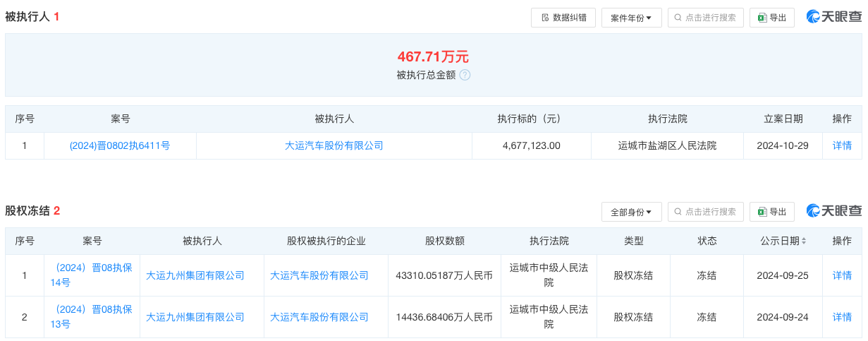This screenshot has height=341, width=868.
Task: Open case link （2024）晋08执保14号
Action: pos(92,275)
